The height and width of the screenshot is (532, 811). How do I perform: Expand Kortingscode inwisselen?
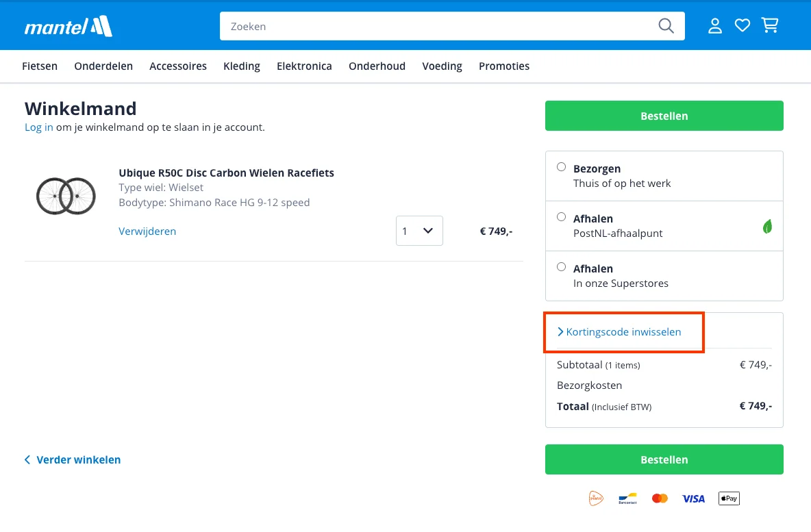[x=619, y=332]
